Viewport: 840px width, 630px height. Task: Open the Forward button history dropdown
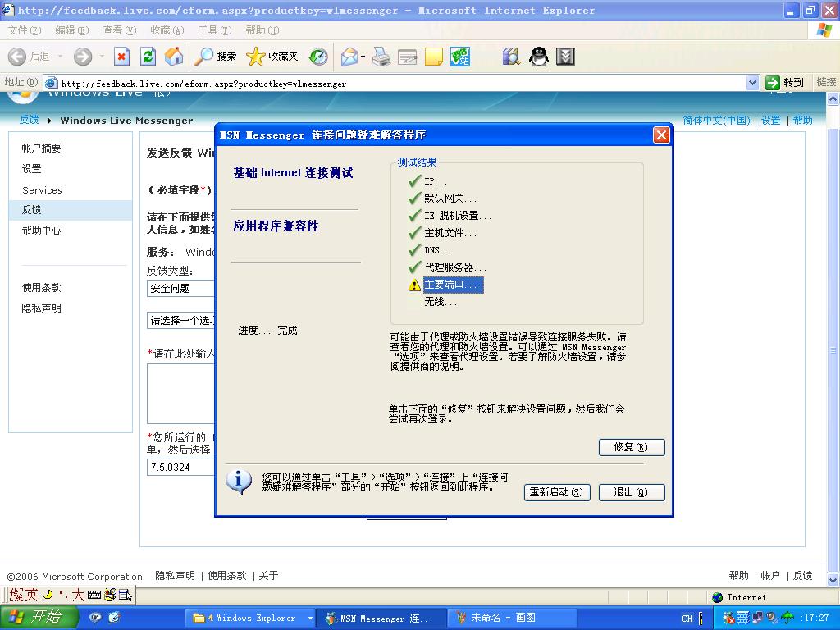(101, 57)
